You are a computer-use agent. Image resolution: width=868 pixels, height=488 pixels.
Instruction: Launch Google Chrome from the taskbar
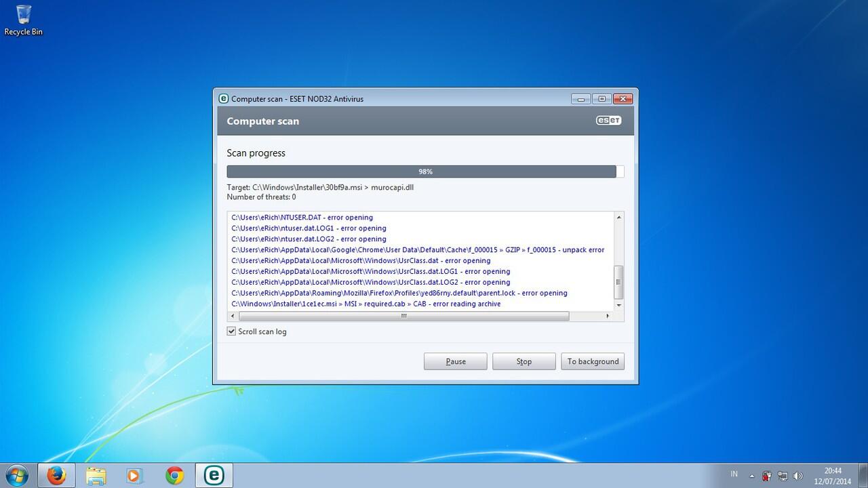coord(174,475)
